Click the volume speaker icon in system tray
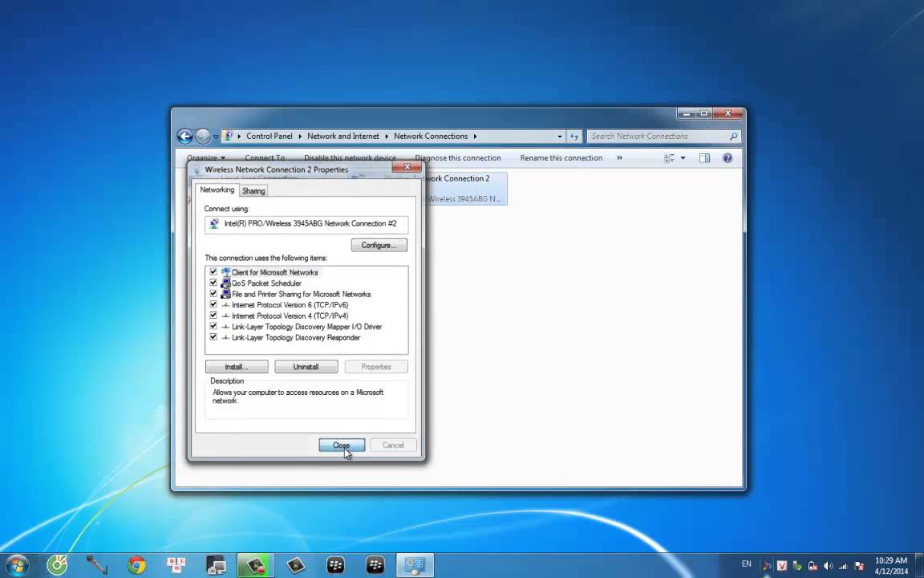The height and width of the screenshot is (578, 924). [828, 566]
